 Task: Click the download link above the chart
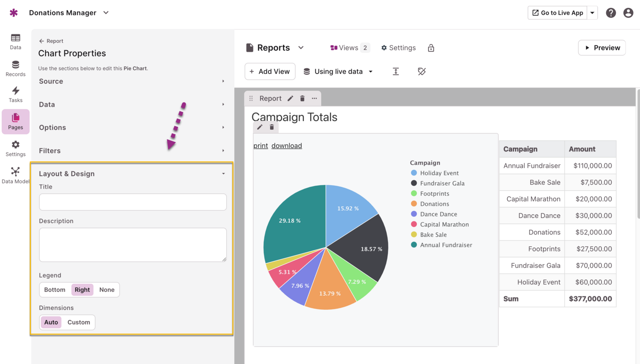[286, 146]
